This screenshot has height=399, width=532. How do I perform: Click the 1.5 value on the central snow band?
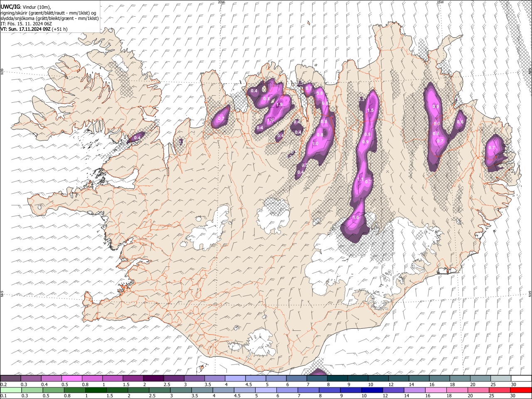(x=371, y=110)
